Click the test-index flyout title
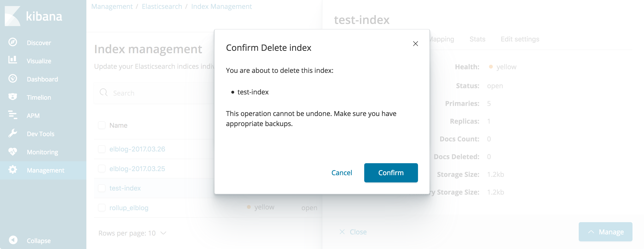Viewport: 644px width, 249px height. point(362,20)
